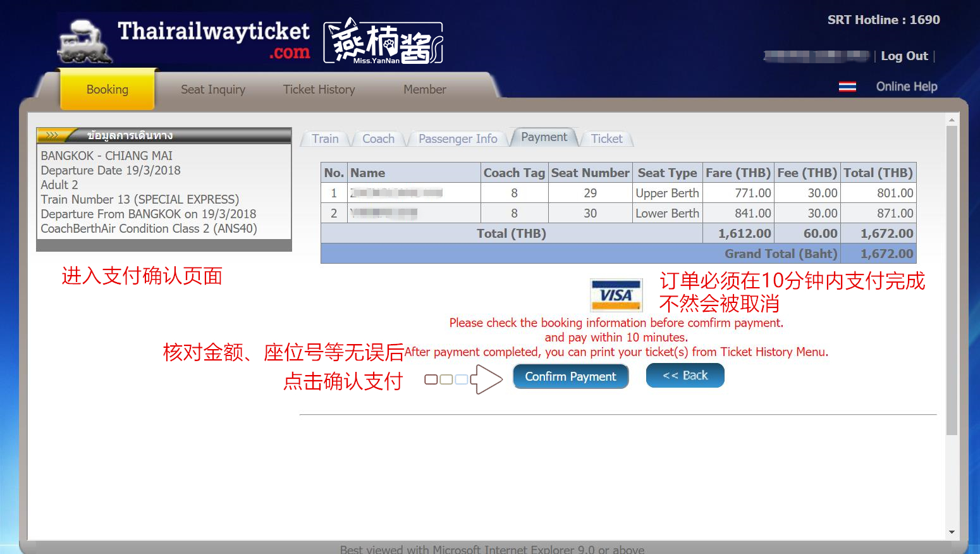The image size is (980, 554).
Task: Open the Member menu
Action: click(425, 89)
